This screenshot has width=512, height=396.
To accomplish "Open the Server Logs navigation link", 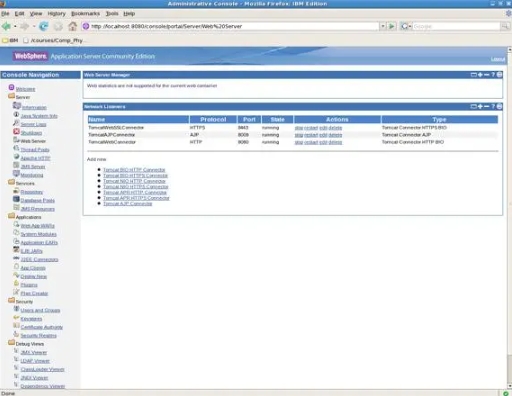I will pyautogui.click(x=33, y=124).
